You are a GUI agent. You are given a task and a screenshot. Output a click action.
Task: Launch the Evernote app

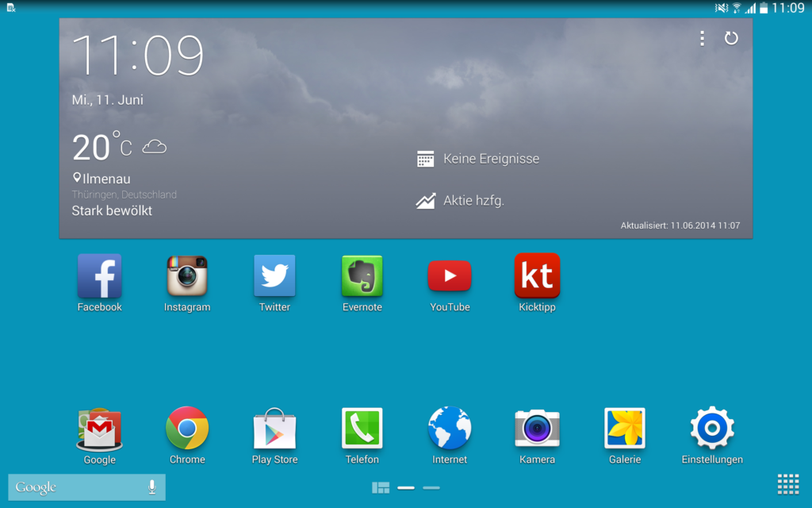pos(362,275)
